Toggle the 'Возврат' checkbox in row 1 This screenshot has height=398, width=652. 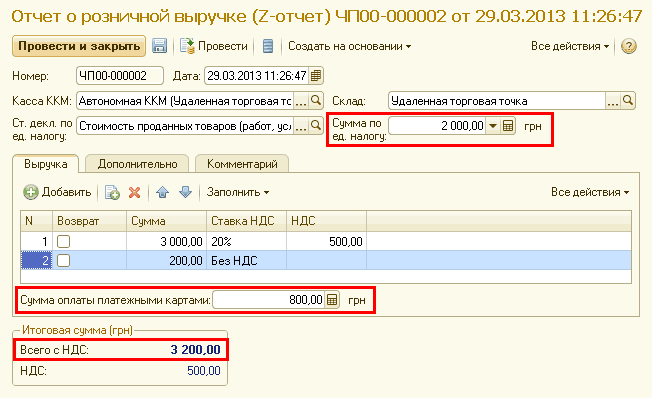click(x=63, y=242)
